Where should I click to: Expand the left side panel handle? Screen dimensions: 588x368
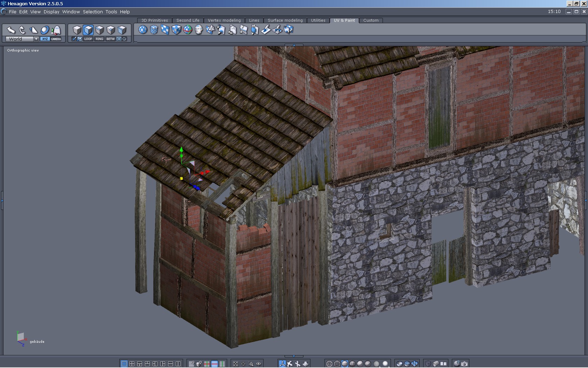2,200
